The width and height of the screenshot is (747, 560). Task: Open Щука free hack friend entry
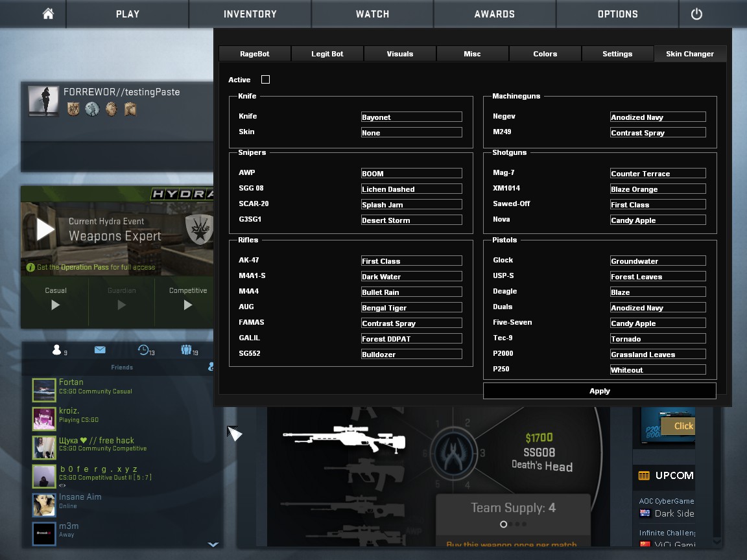[x=121, y=448]
